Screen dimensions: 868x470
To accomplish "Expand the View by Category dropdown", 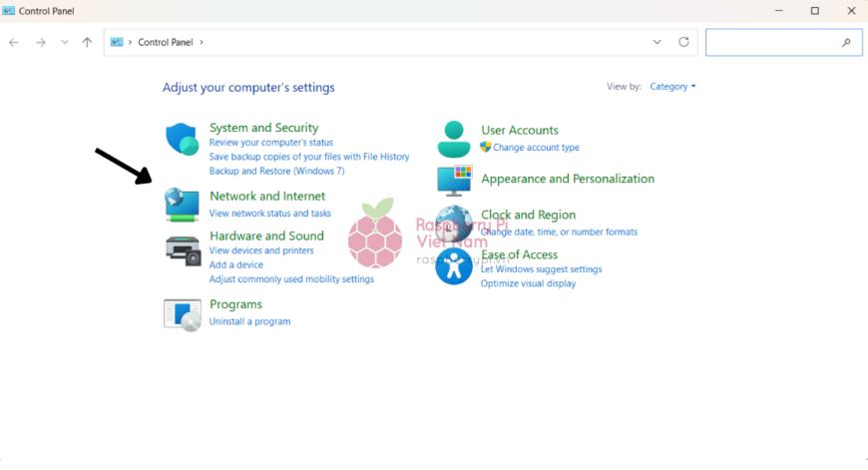I will point(672,87).
